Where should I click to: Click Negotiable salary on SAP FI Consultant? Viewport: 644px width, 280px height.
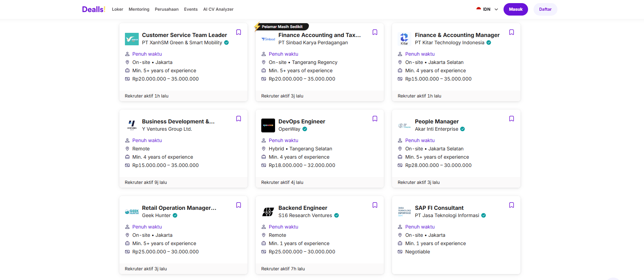tap(418, 252)
